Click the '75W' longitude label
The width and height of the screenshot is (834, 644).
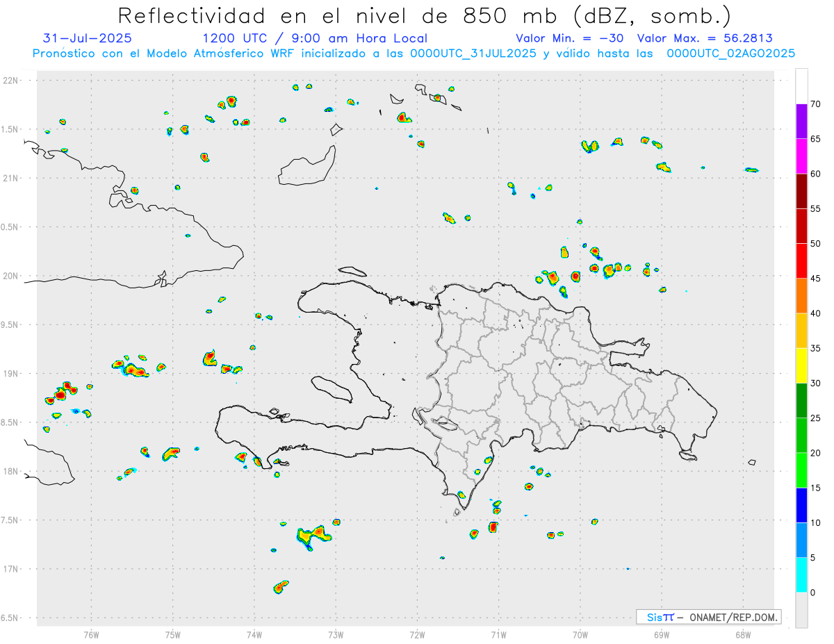[x=173, y=634]
